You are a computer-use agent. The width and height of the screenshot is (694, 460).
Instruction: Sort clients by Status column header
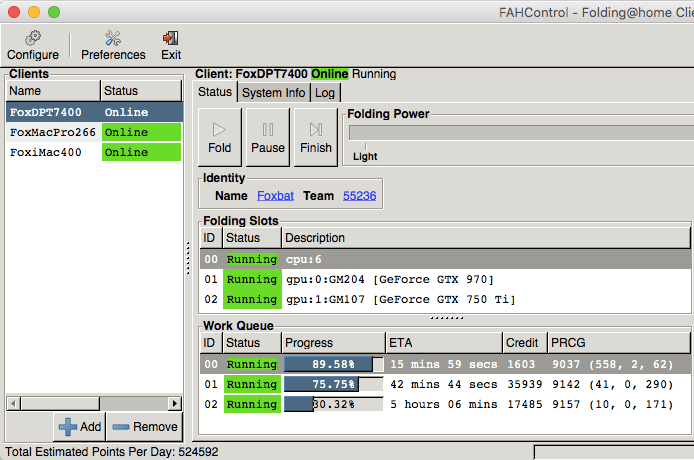tap(141, 91)
